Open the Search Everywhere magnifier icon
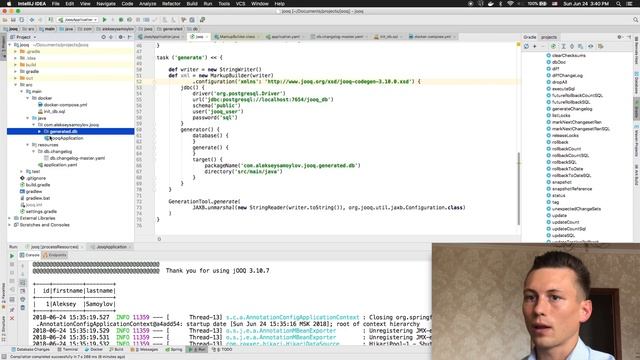Viewport: 640px width, 360px height. [636, 20]
